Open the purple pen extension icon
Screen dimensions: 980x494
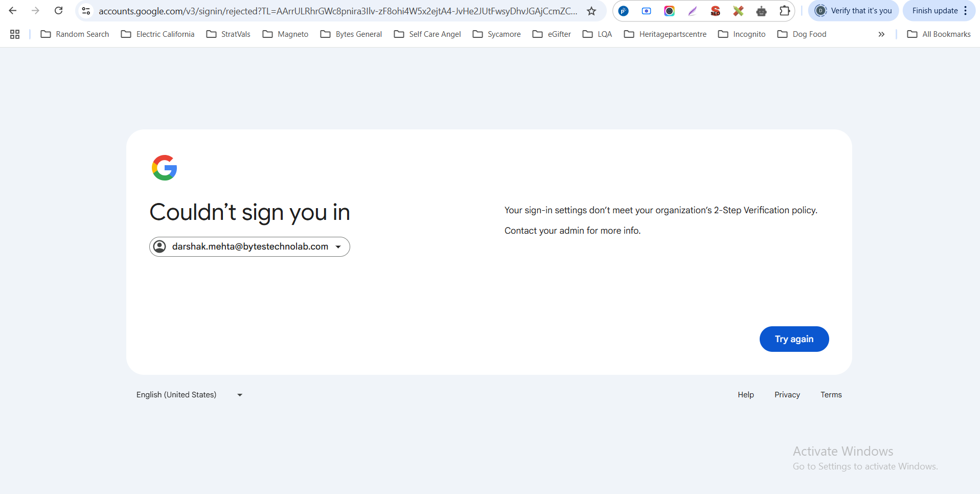(x=692, y=11)
